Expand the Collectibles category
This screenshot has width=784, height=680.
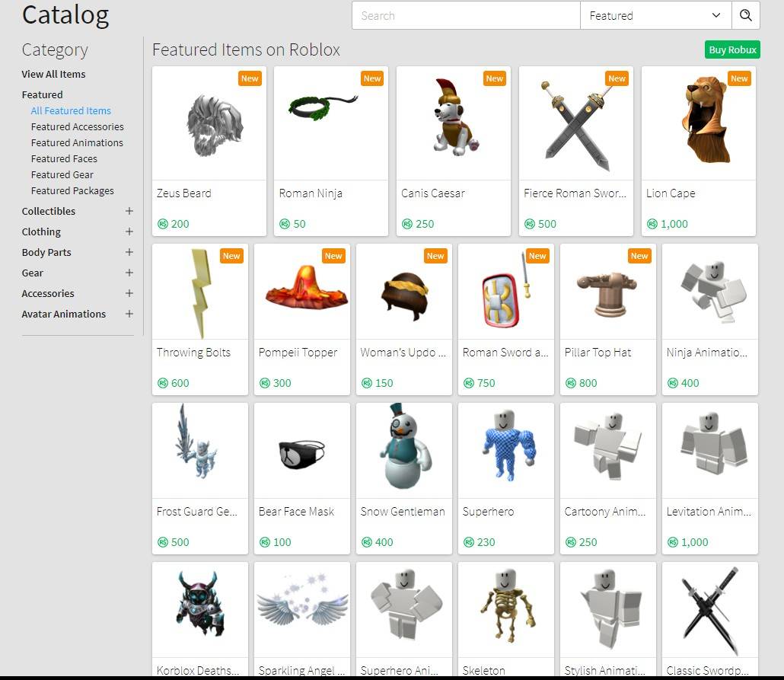129,211
